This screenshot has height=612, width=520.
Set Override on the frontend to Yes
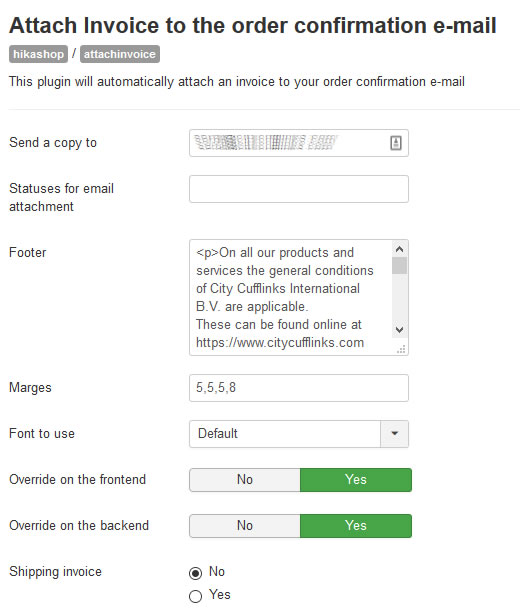click(356, 480)
